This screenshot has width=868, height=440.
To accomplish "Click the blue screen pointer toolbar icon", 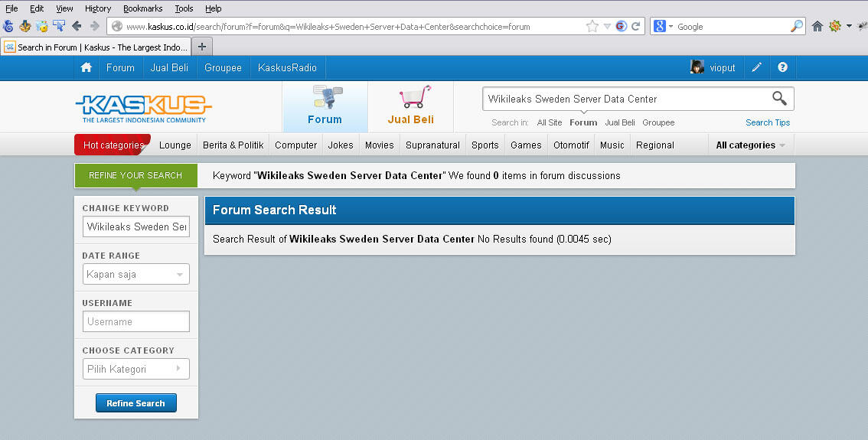I will (59, 26).
